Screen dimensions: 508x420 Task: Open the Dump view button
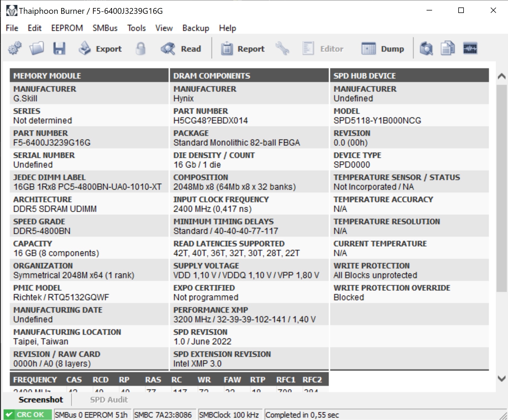coord(383,49)
